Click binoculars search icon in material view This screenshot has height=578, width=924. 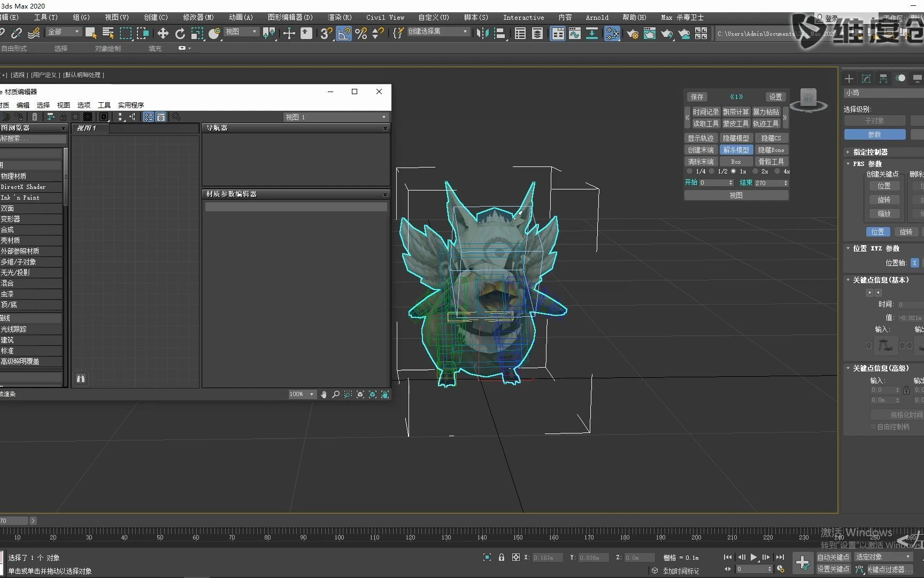coord(81,378)
